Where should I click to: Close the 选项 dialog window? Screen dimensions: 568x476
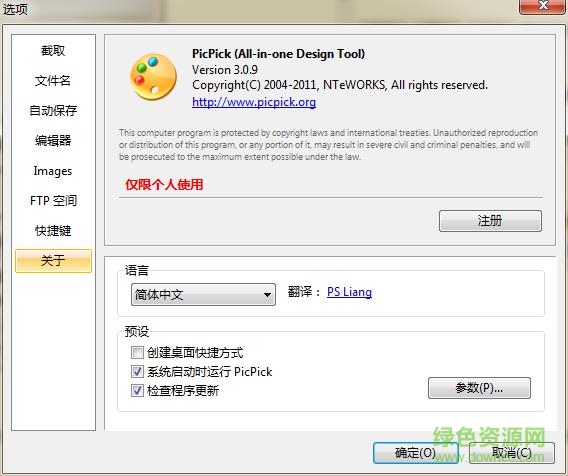coord(542,6)
